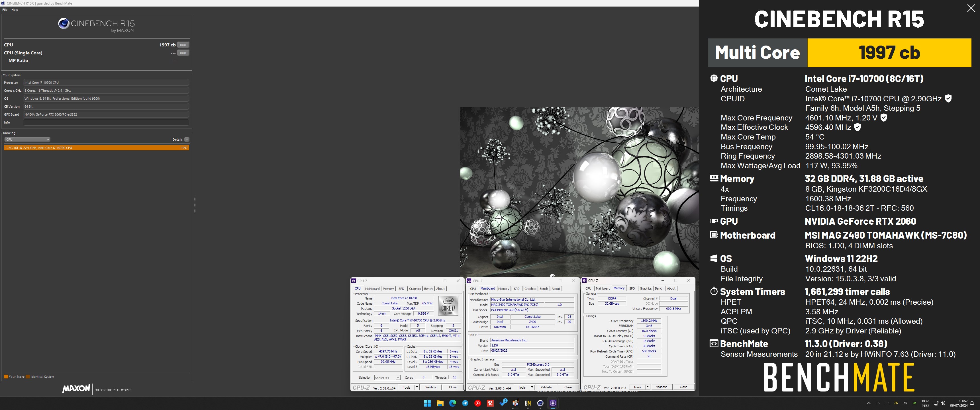Click Core Speed value 4697.70 MHz

pyautogui.click(x=388, y=351)
